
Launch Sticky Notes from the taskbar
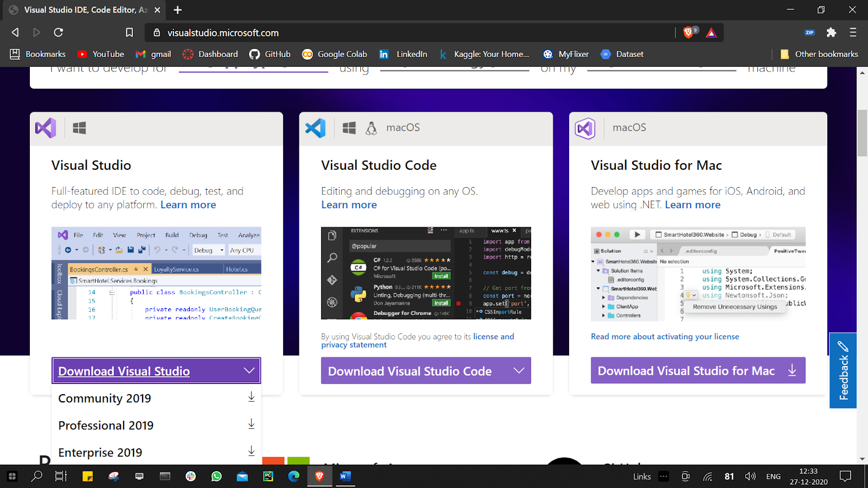pyautogui.click(x=87, y=476)
